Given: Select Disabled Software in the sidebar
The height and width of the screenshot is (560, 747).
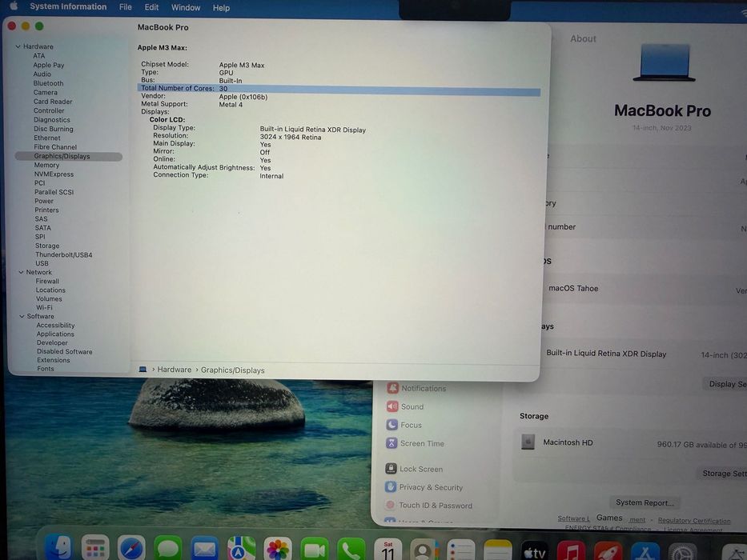Looking at the screenshot, I should point(65,351).
